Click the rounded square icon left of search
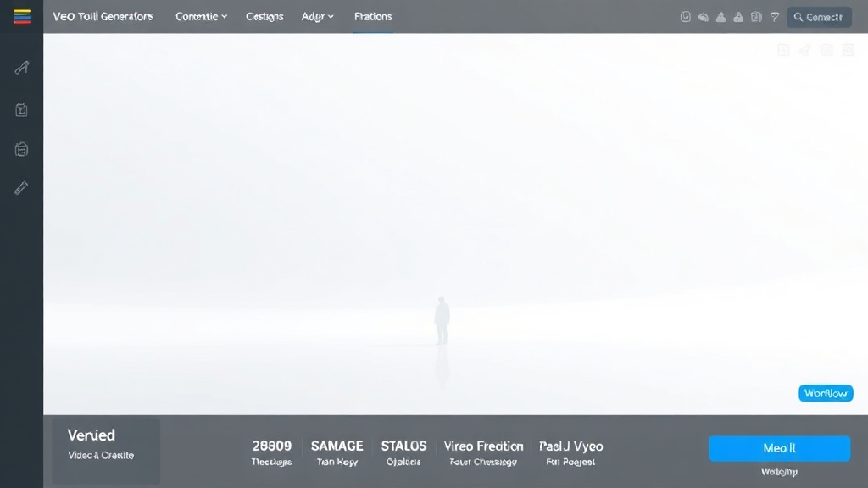The height and width of the screenshot is (488, 868). pyautogui.click(x=685, y=17)
